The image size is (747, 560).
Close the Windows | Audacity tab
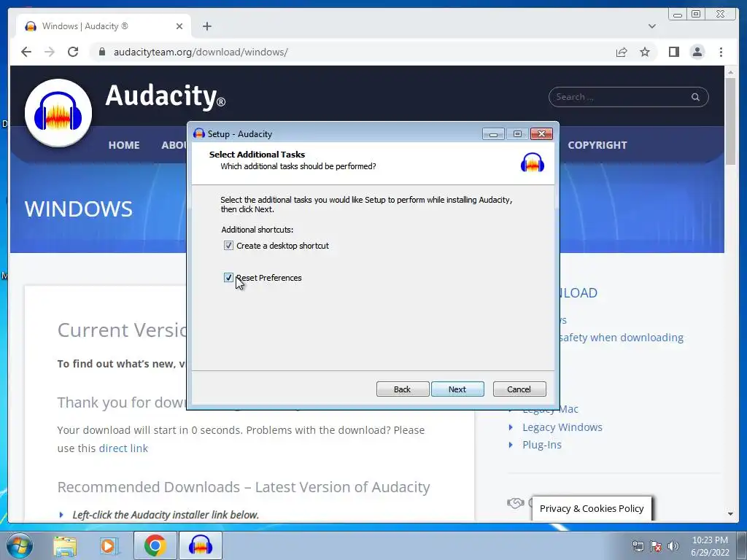click(x=179, y=26)
